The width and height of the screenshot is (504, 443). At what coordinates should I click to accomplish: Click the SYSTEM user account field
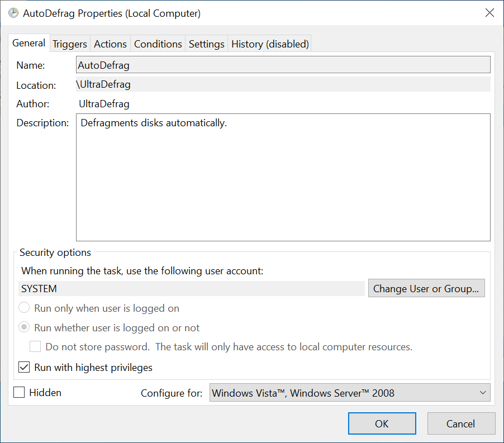pos(192,289)
